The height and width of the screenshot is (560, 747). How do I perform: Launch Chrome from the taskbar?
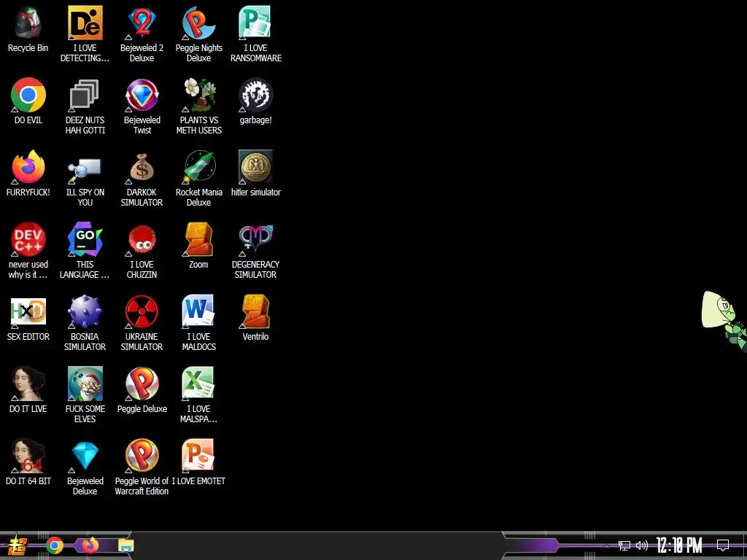click(55, 545)
